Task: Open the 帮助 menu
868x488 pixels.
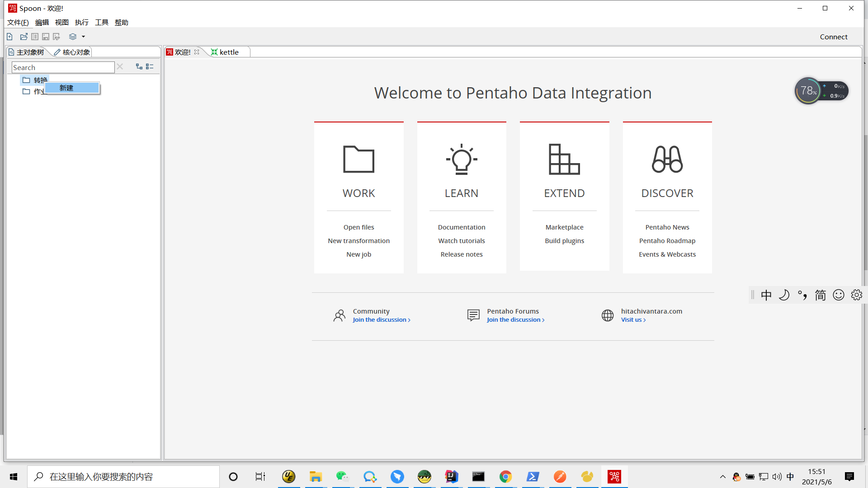Action: 122,23
